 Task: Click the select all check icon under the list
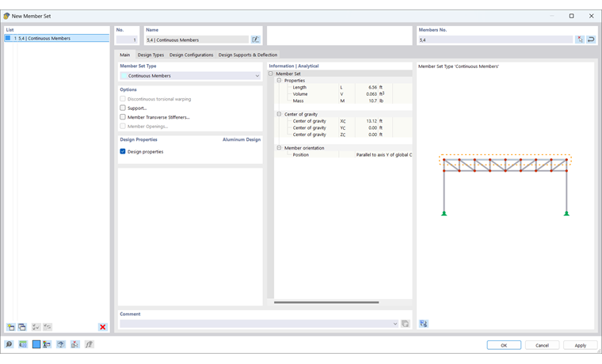point(36,327)
